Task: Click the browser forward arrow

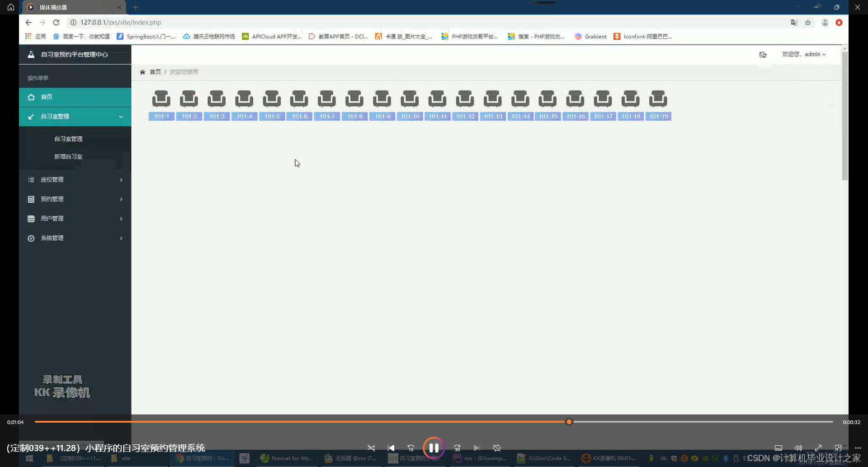Action: point(42,22)
